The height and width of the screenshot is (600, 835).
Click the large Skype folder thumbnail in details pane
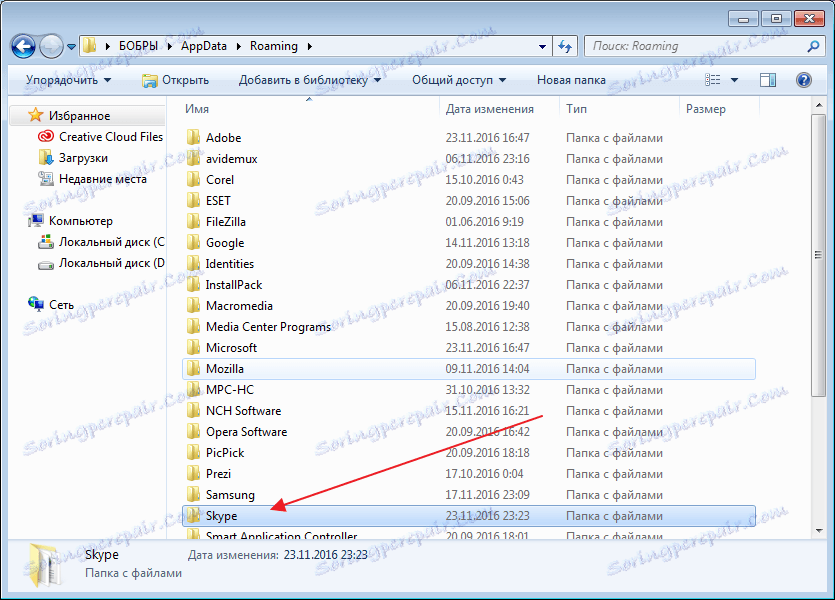(x=44, y=565)
